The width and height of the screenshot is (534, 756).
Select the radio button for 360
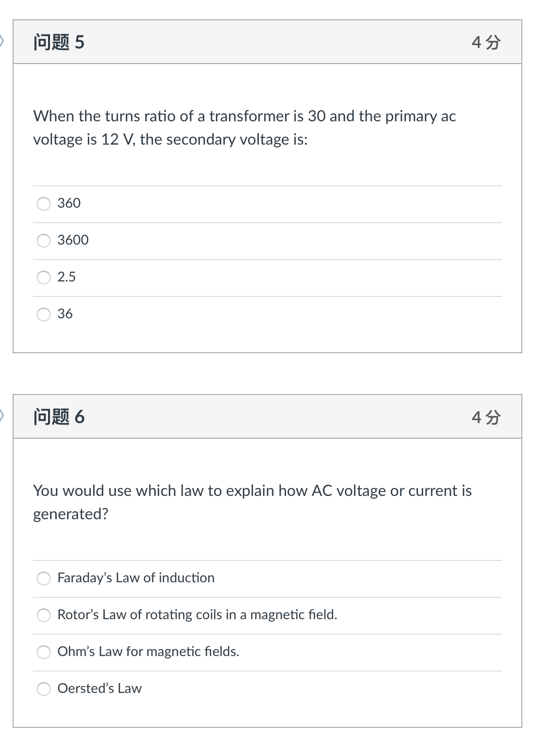pyautogui.click(x=44, y=204)
